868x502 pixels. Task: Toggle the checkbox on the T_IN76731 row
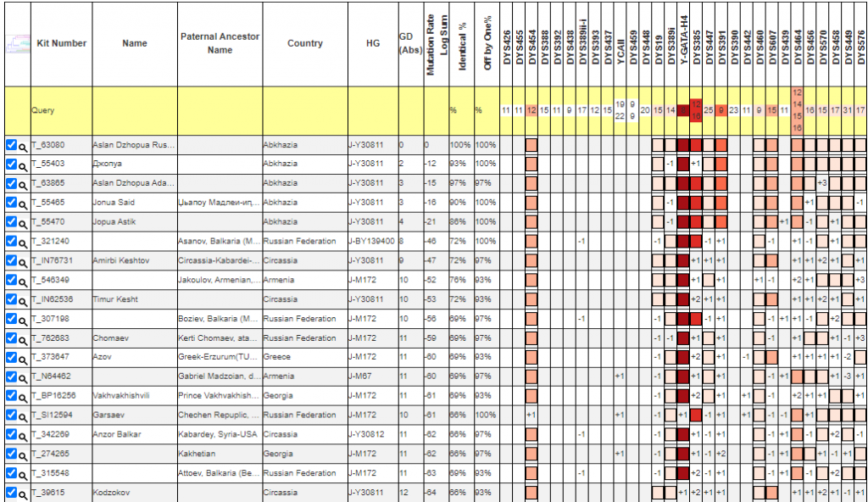[11, 261]
